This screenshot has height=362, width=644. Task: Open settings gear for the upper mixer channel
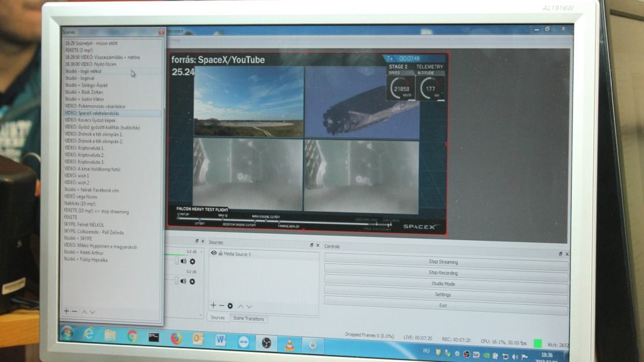(192, 261)
